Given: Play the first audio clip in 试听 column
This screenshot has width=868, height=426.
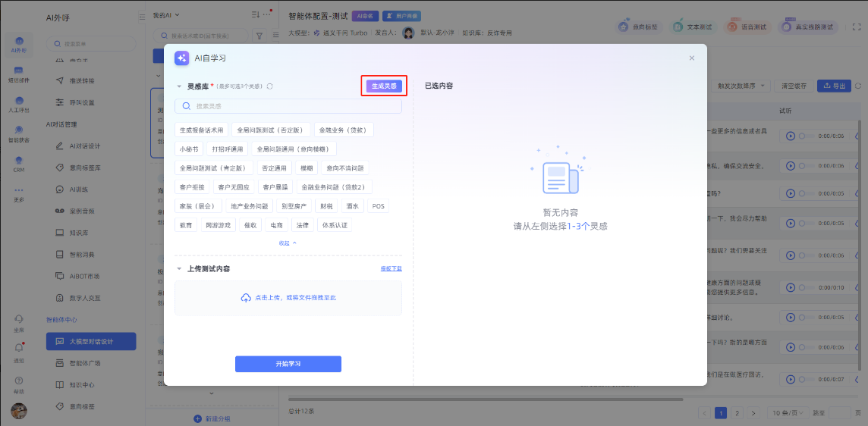Looking at the screenshot, I should pyautogui.click(x=791, y=136).
